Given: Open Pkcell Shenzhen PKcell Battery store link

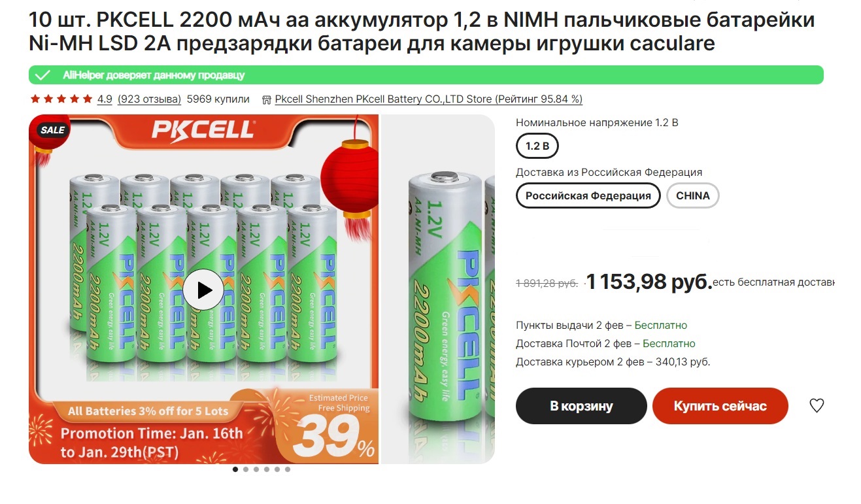Looking at the screenshot, I should tap(429, 99).
